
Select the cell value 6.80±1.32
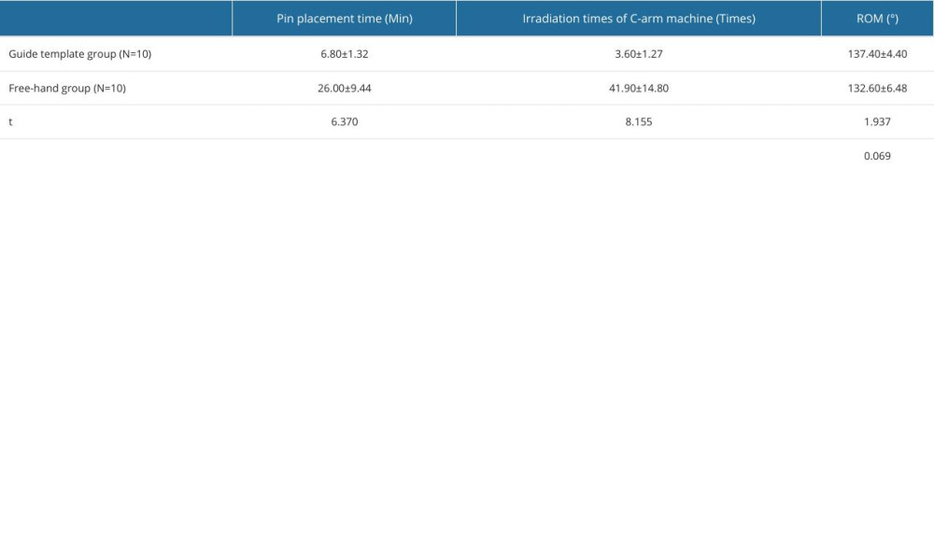click(x=345, y=54)
